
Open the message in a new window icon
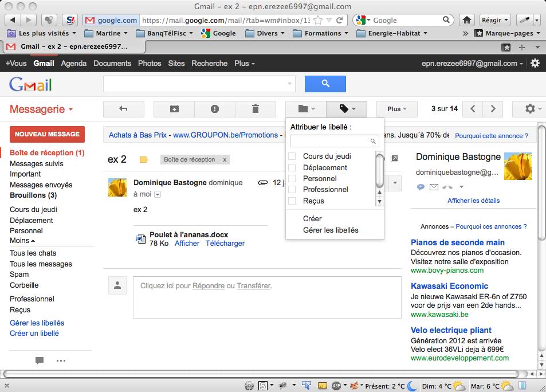tap(394, 159)
